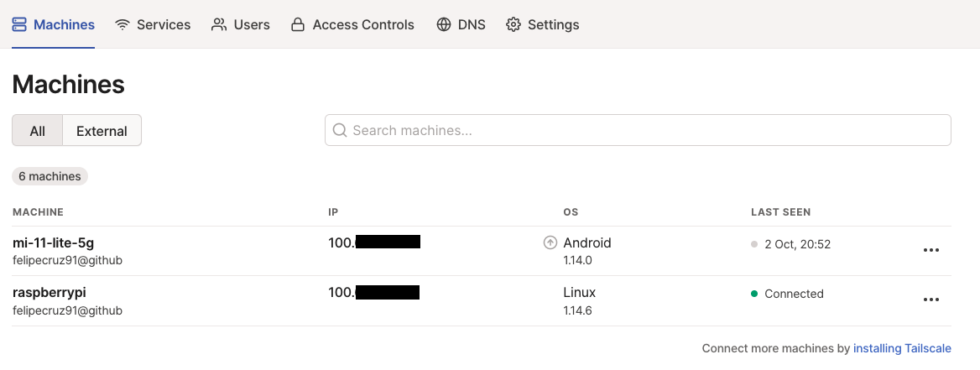Open the more options menu for mi-11-lite-5g

coord(931,250)
